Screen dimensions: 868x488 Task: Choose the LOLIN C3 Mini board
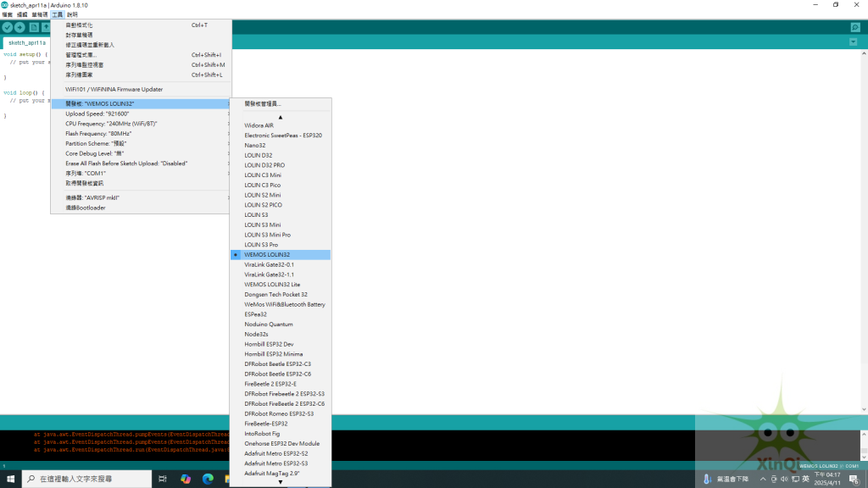[281, 175]
